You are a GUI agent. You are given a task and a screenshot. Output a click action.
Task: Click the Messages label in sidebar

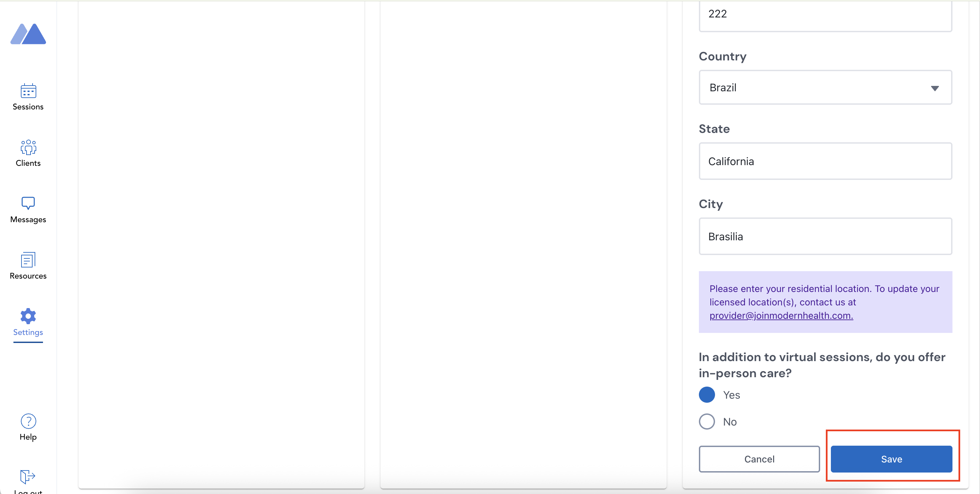[x=28, y=219]
